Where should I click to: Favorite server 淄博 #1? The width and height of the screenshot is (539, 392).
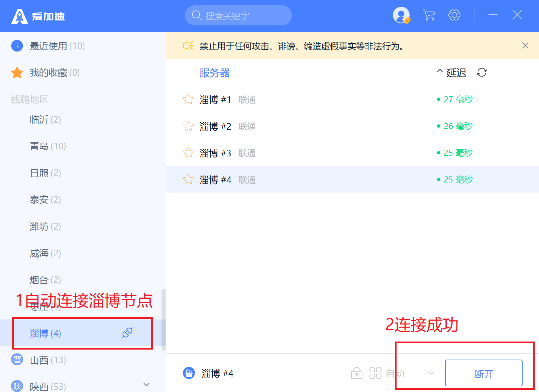pos(188,99)
